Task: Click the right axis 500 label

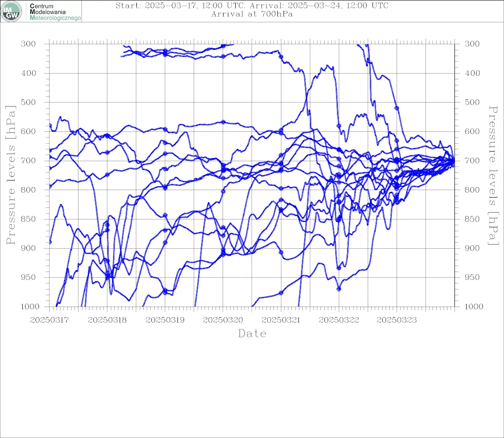Action: [x=472, y=102]
